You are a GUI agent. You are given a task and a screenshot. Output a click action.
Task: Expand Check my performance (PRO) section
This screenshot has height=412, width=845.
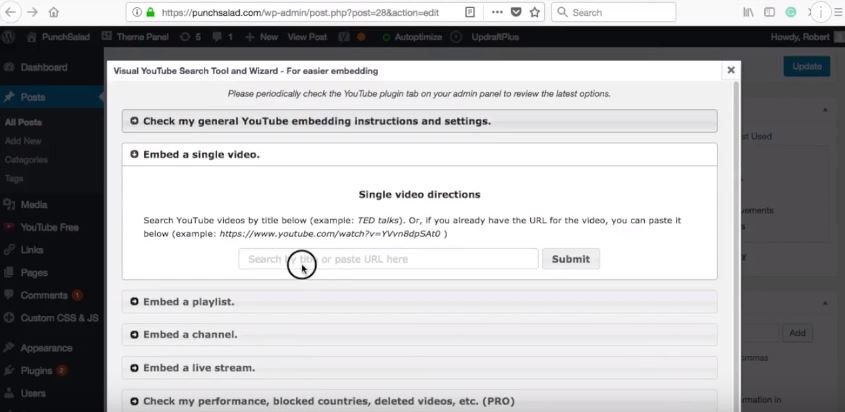point(419,401)
